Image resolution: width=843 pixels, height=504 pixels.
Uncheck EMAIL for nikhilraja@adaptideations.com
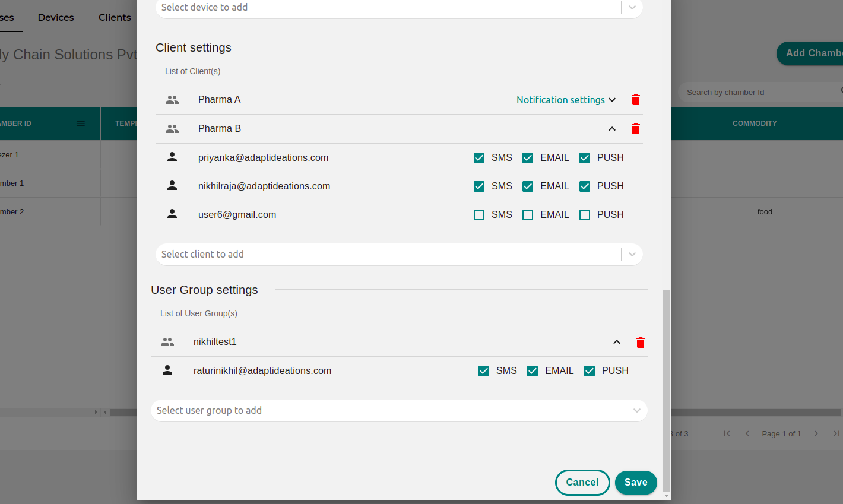click(x=528, y=186)
